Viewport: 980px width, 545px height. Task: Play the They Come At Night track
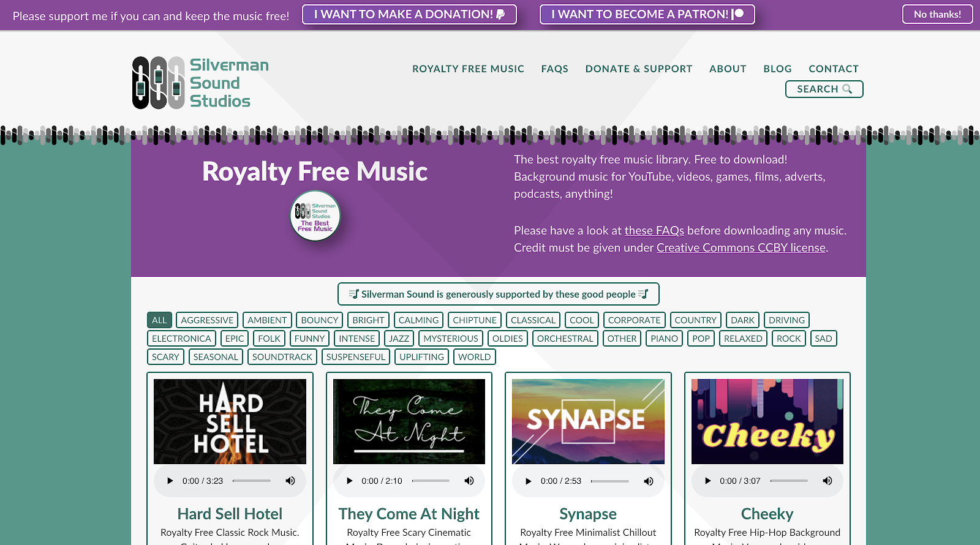click(x=350, y=481)
